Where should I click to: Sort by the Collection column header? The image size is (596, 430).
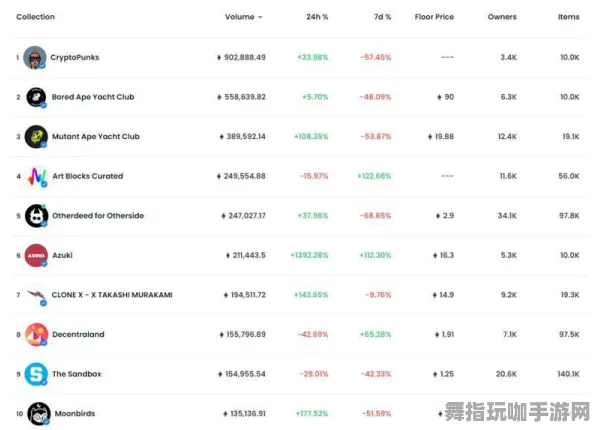point(35,17)
